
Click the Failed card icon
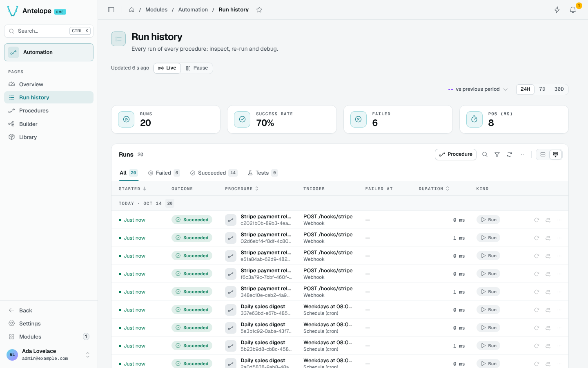click(x=358, y=119)
